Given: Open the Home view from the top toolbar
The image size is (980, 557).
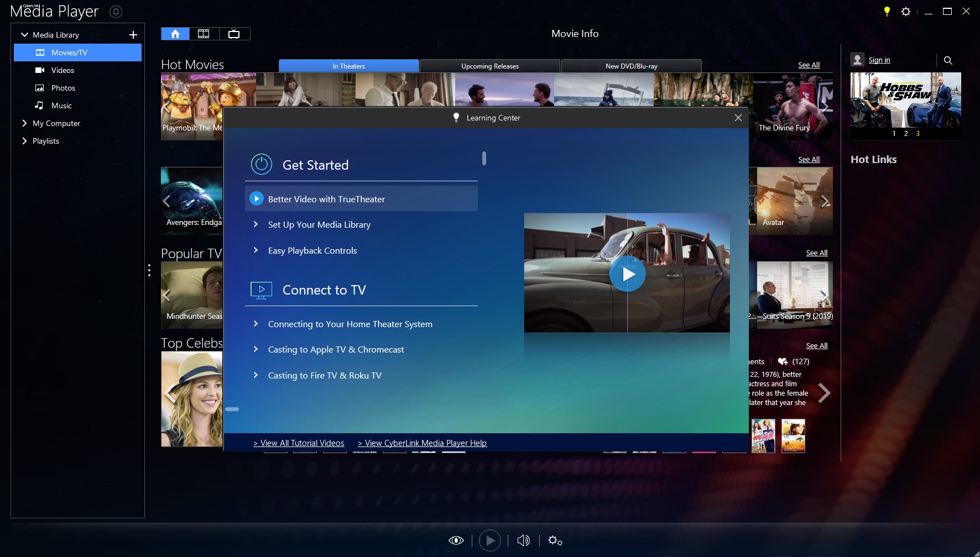Looking at the screenshot, I should (x=175, y=34).
